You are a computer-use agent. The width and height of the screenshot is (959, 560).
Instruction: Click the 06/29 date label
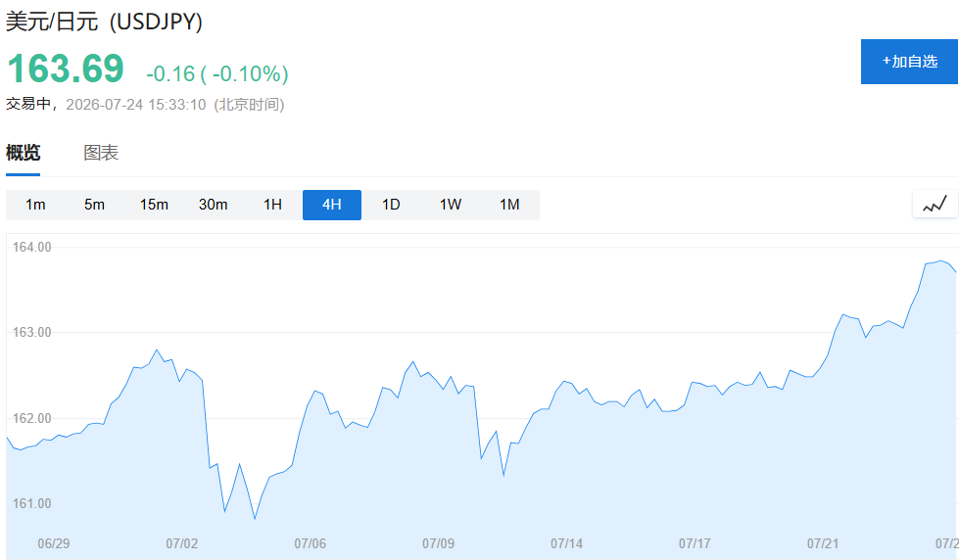click(x=54, y=543)
